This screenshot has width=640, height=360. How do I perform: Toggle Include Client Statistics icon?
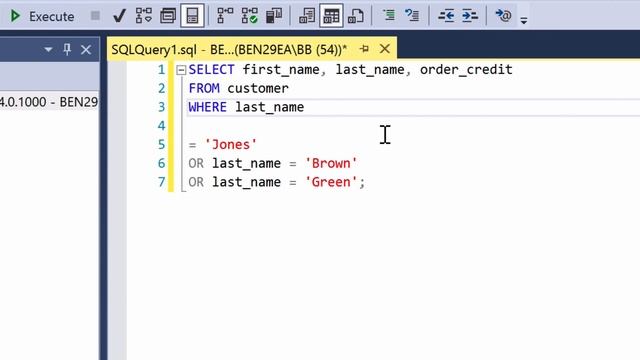274,16
